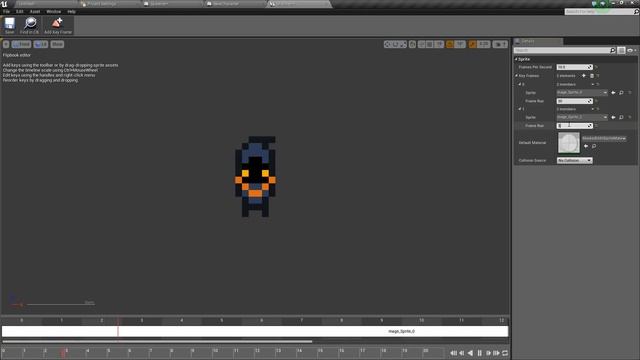Open element 0 options dropdown arrow
Image resolution: width=640 pixels, height=360 pixels.
[593, 84]
